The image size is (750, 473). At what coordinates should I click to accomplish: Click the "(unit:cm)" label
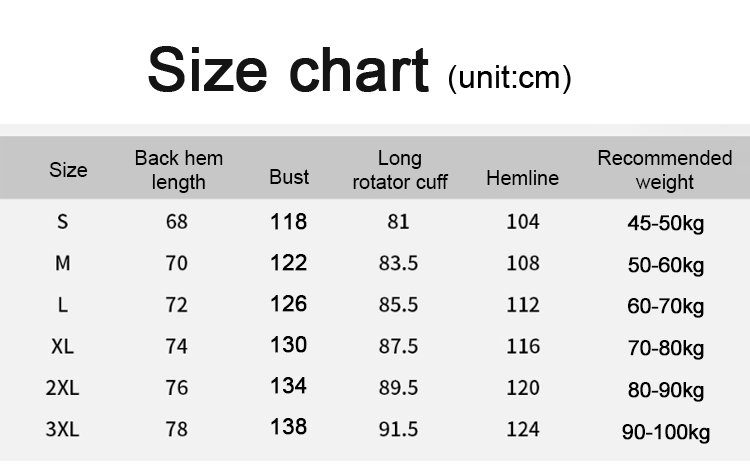pos(509,76)
